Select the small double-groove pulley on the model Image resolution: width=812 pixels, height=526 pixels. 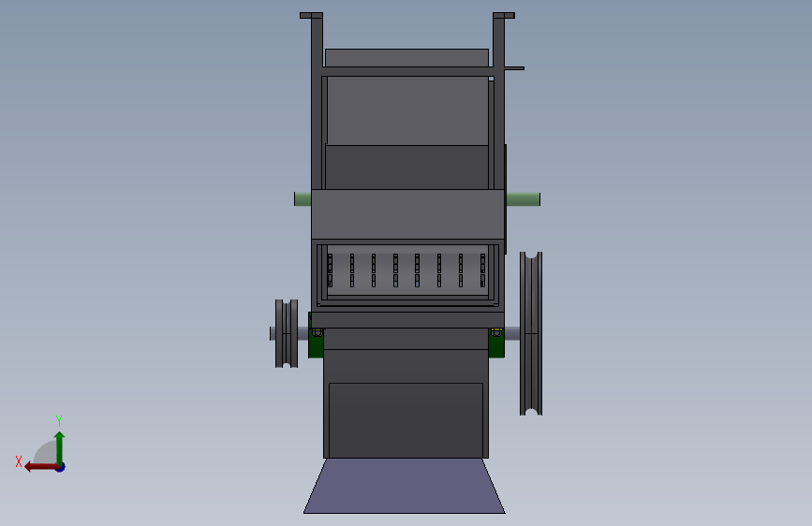click(x=287, y=333)
